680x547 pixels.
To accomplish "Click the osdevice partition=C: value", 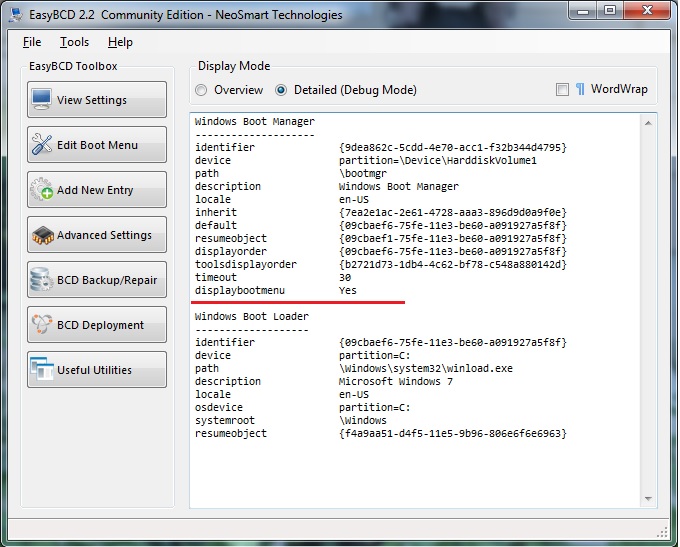I will click(x=374, y=407).
